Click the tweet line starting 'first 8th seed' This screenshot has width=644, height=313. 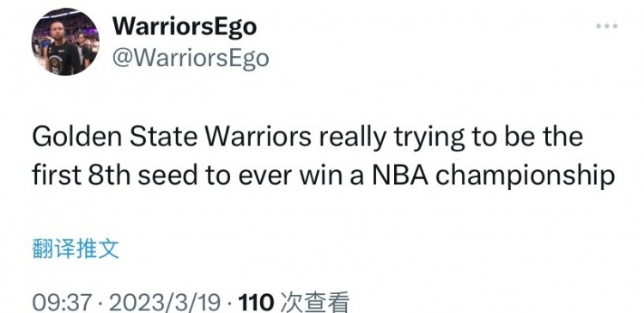pyautogui.click(x=323, y=176)
